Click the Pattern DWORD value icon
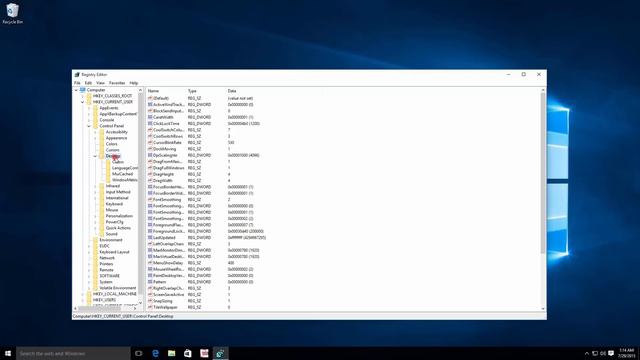Screen dimensions: 640x360 pyautogui.click(x=150, y=282)
